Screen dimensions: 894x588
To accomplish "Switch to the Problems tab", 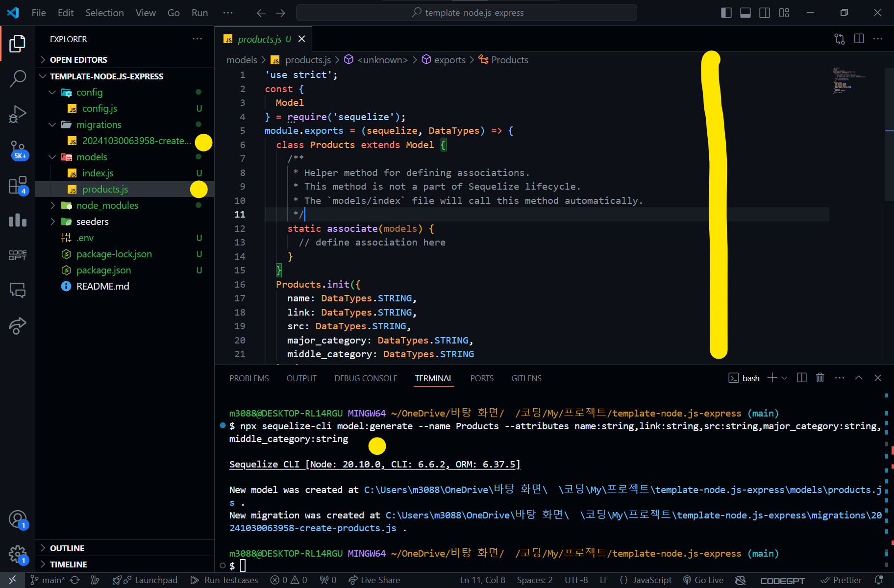I will click(x=249, y=378).
